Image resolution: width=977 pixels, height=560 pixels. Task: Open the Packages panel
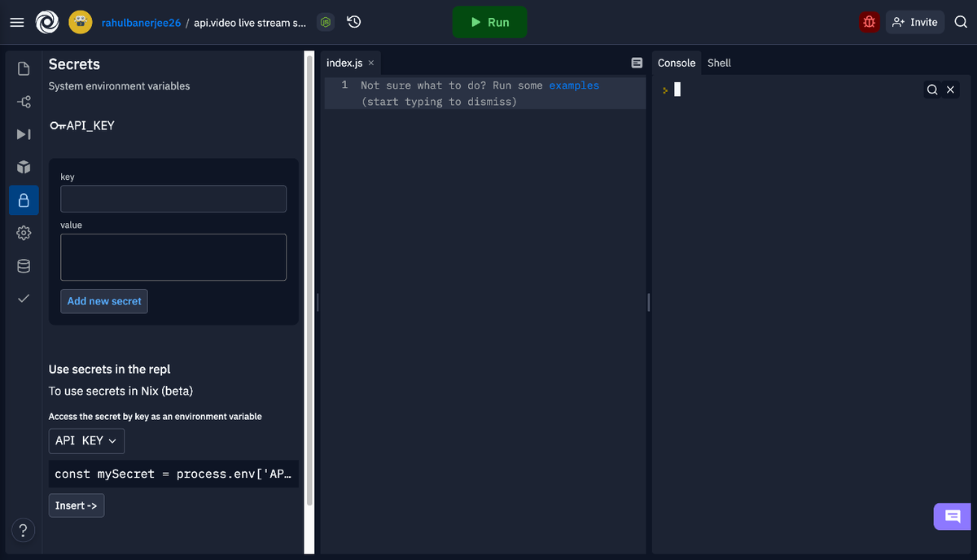coord(24,168)
